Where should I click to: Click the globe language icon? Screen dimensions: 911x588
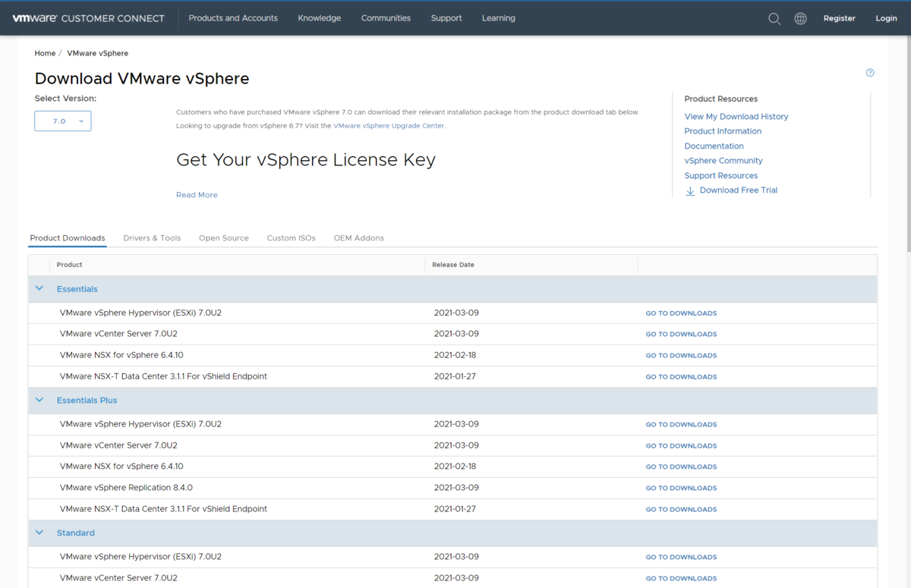coord(800,18)
